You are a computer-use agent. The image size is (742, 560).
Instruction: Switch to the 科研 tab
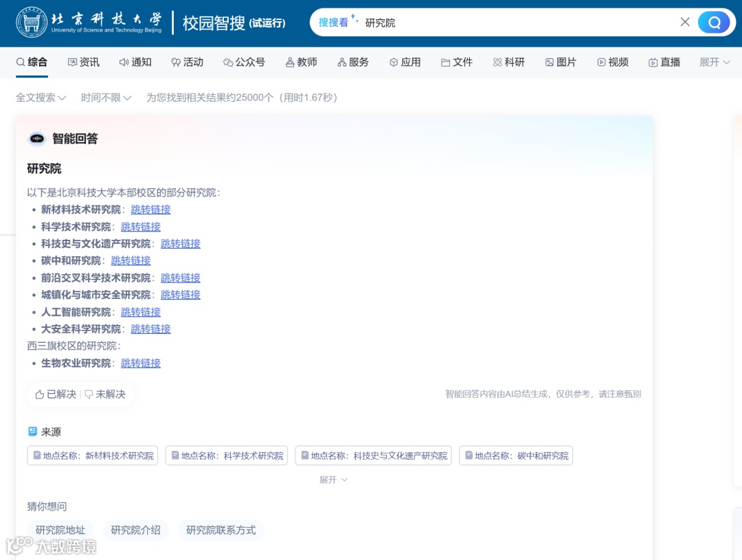click(x=508, y=62)
